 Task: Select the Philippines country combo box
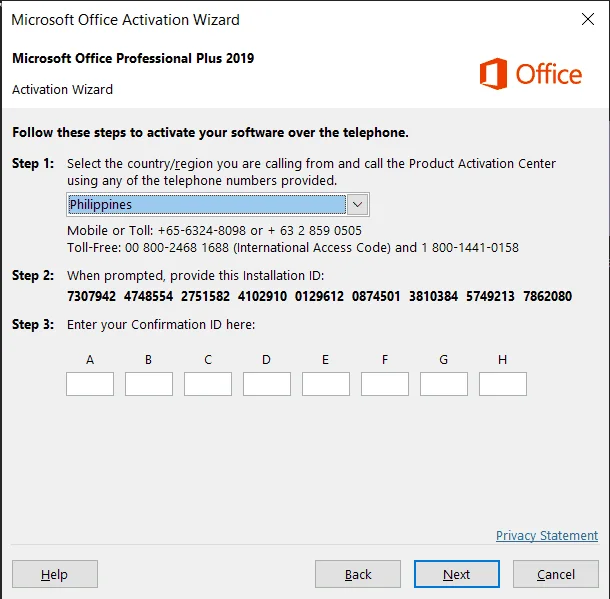pos(218,205)
